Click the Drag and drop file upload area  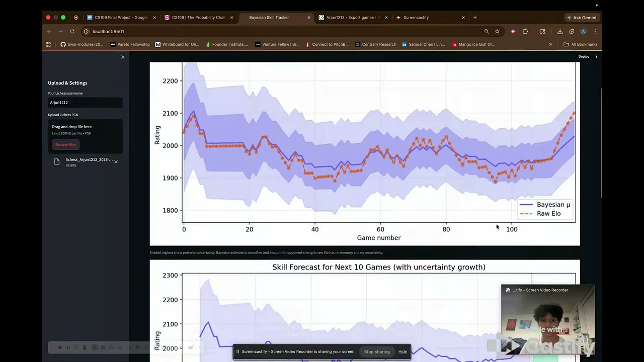pos(85,136)
